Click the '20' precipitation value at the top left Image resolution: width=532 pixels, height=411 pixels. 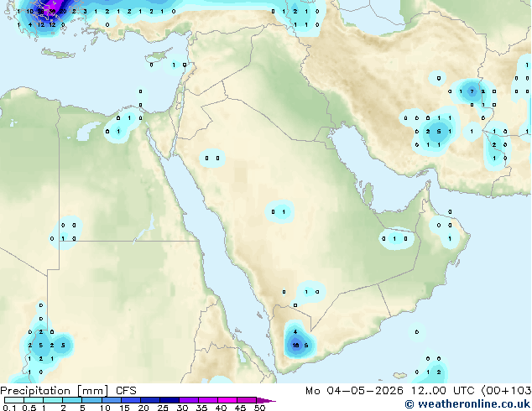63,11
